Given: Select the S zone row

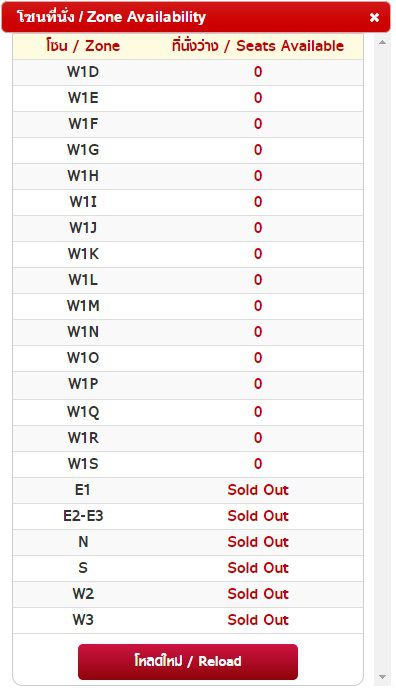Looking at the screenshot, I should [x=188, y=568].
